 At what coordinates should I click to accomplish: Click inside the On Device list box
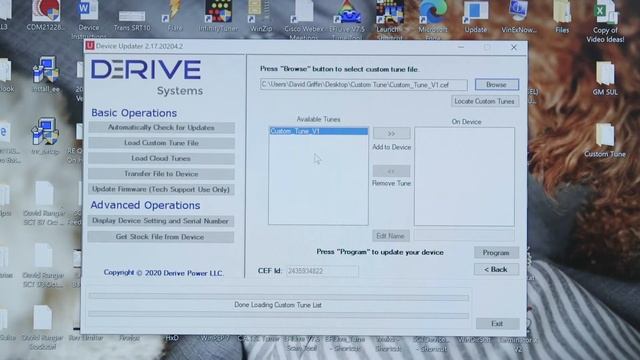click(464, 176)
